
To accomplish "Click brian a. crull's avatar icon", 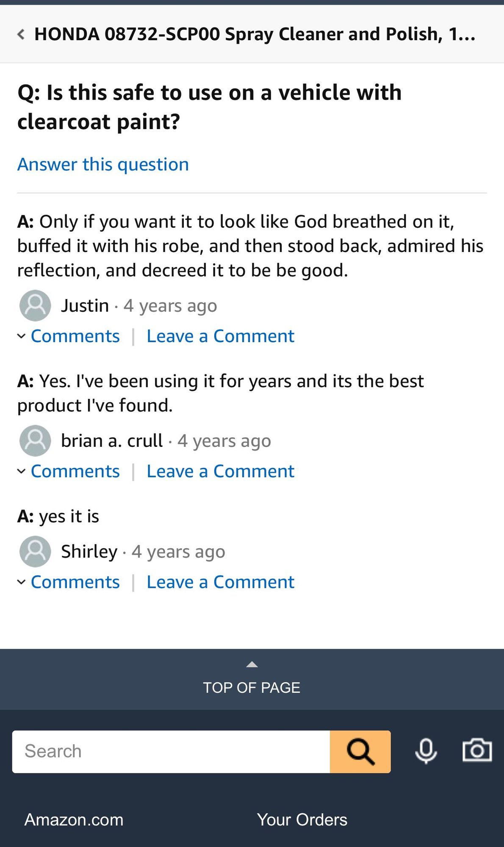I will [x=35, y=440].
